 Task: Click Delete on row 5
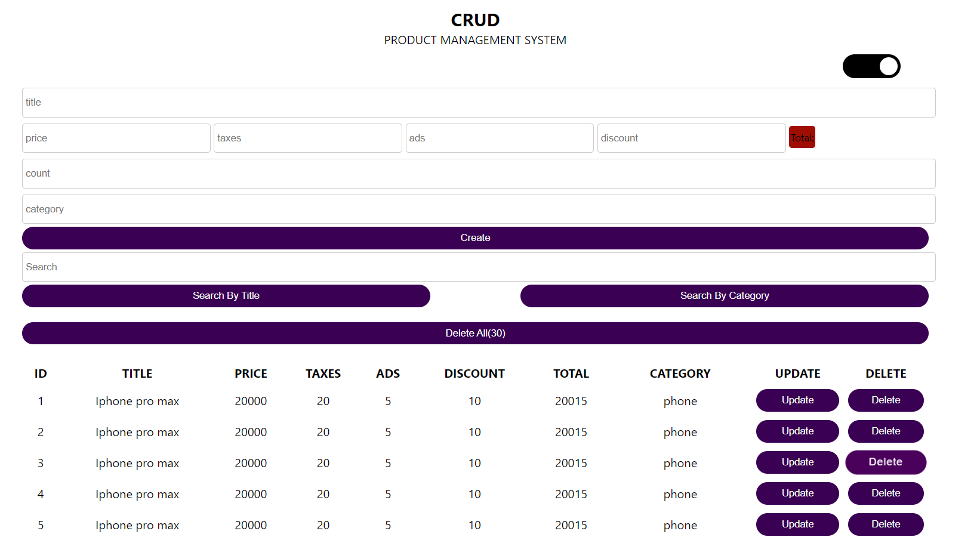point(886,524)
